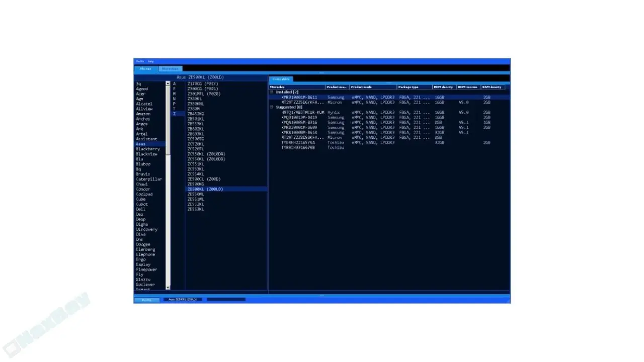Viewport: 644px width, 362px height.
Task: Collapse the Suggested [8] group
Action: [x=272, y=107]
